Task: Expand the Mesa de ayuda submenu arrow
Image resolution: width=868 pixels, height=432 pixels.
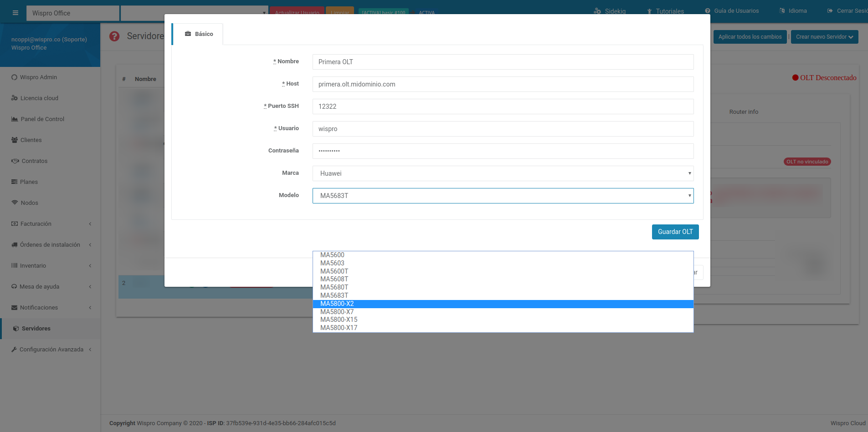Action: 90,287
